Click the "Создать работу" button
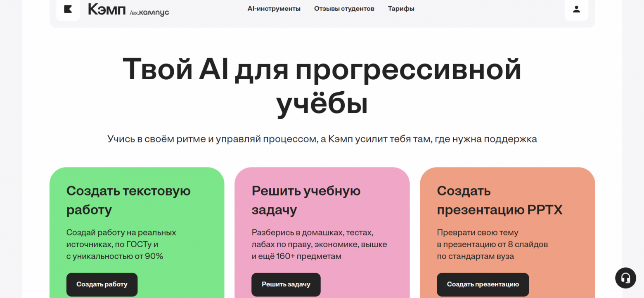644x298 pixels. [102, 284]
